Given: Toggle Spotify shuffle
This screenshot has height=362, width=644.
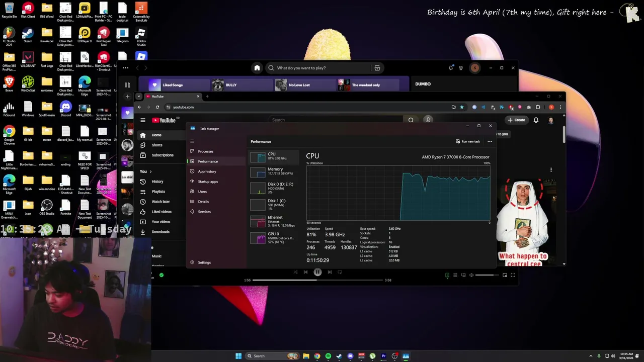Looking at the screenshot, I should pyautogui.click(x=295, y=272).
